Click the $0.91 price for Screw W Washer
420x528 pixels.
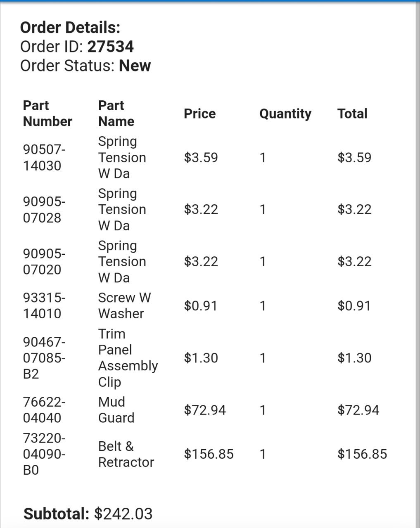pos(201,306)
